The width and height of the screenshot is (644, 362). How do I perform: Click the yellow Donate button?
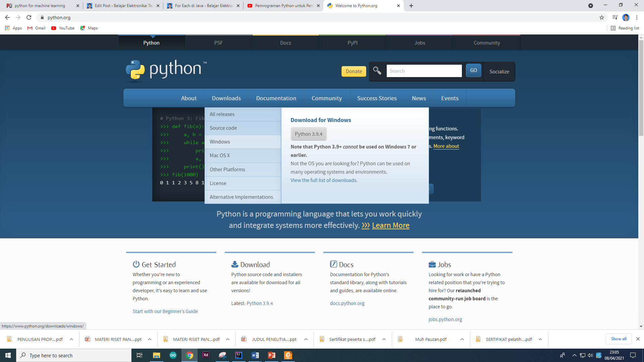coord(354,71)
